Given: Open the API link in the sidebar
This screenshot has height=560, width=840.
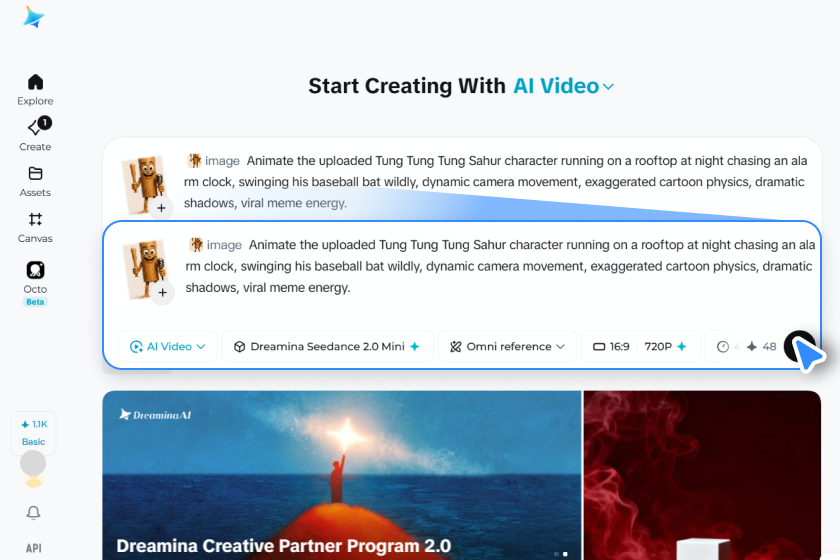Looking at the screenshot, I should coord(33,548).
